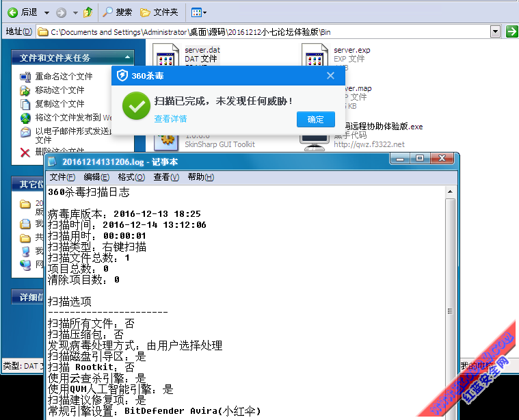Click the BitDefender Avira engine line
This screenshot has height=420, width=519.
[155, 411]
